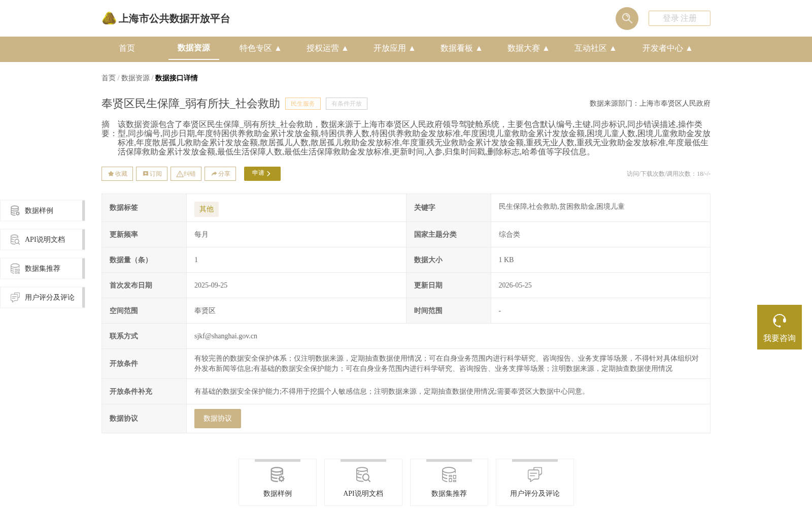Open API说明文档 in left sidebar
The height and width of the screenshot is (508, 812).
pos(42,240)
